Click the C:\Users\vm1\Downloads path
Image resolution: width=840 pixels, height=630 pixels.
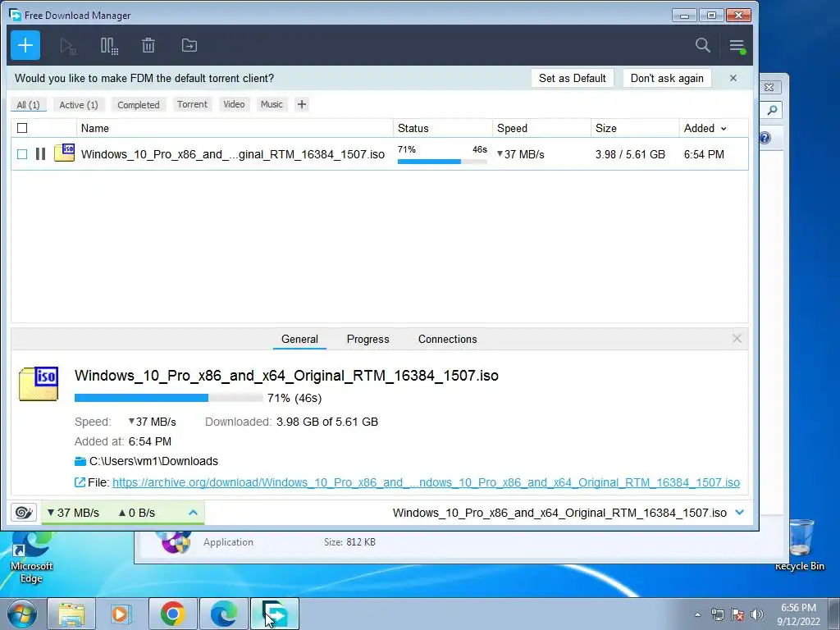click(153, 461)
